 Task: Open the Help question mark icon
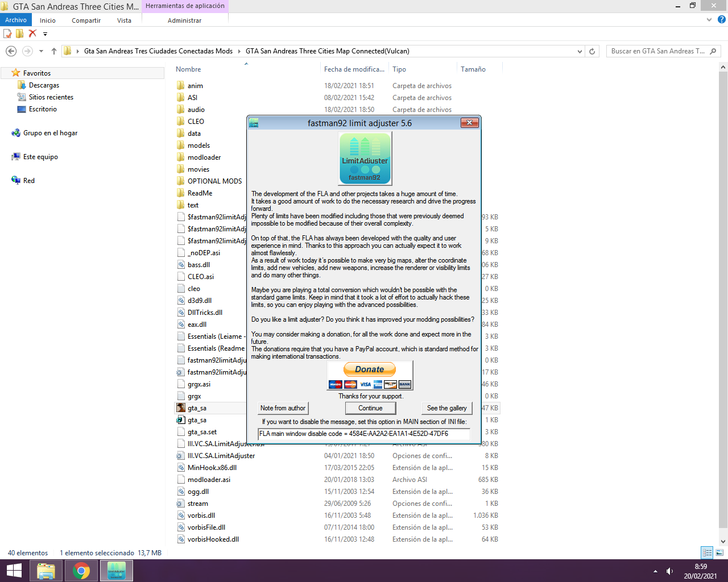tap(722, 19)
